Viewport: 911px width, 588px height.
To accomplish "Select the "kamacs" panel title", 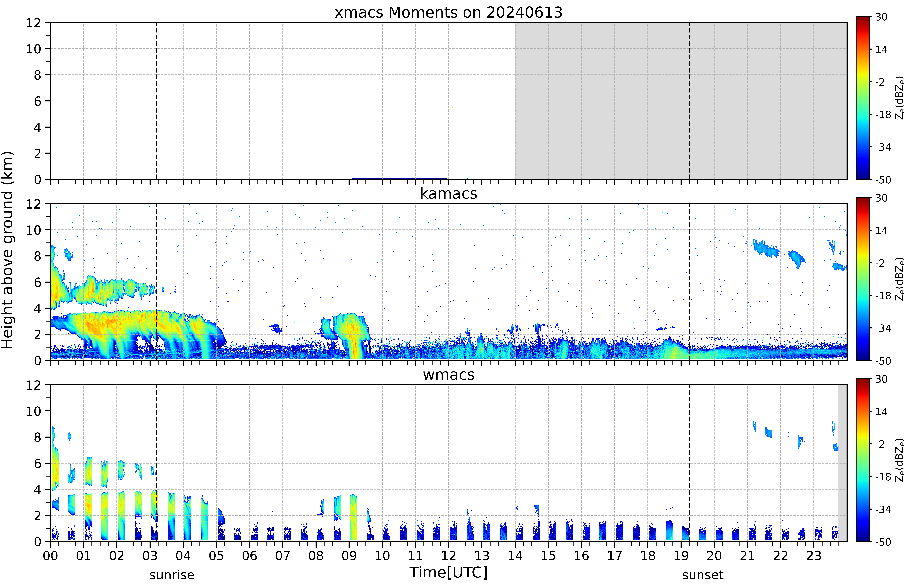I will tap(448, 194).
